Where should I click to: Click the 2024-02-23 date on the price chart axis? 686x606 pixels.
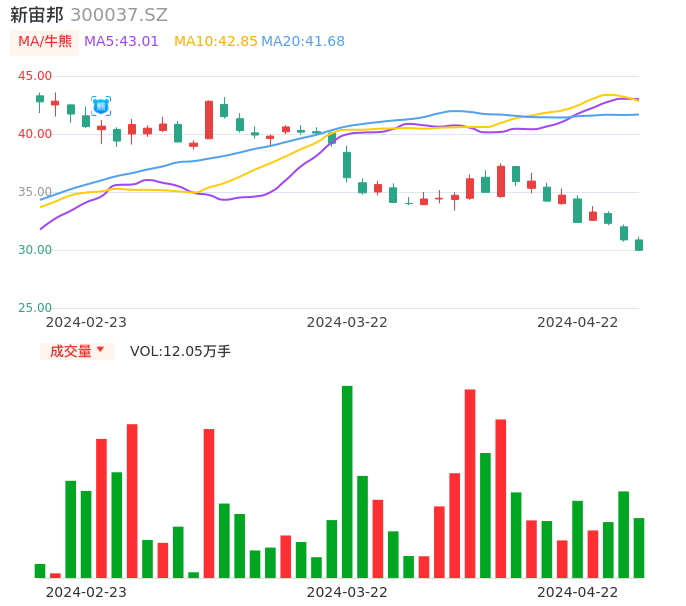(86, 322)
